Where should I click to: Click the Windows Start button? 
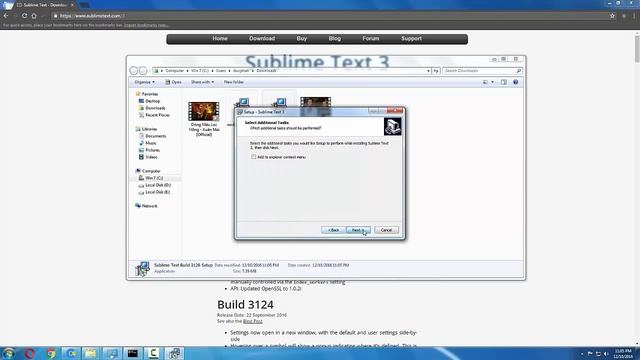(9, 353)
